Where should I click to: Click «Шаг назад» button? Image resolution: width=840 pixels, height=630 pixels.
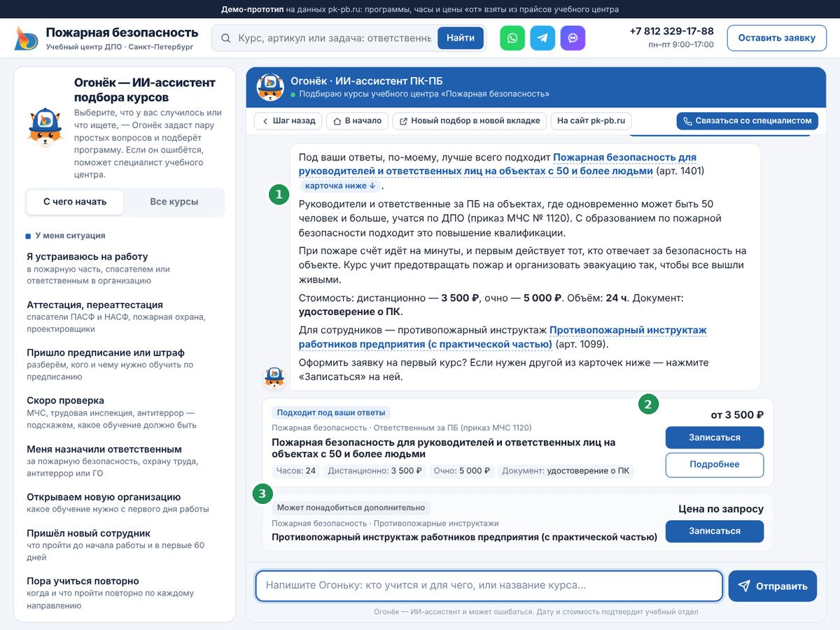coord(288,120)
